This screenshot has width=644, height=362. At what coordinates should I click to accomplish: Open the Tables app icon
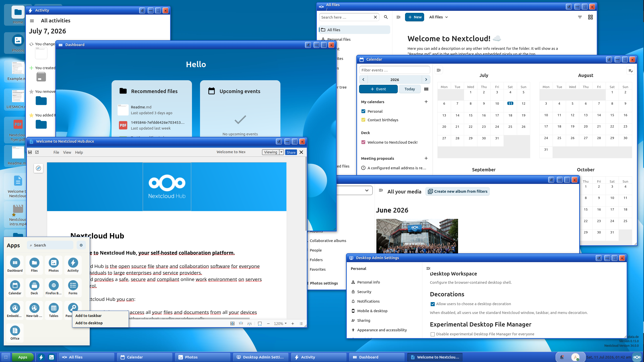pyautogui.click(x=54, y=310)
